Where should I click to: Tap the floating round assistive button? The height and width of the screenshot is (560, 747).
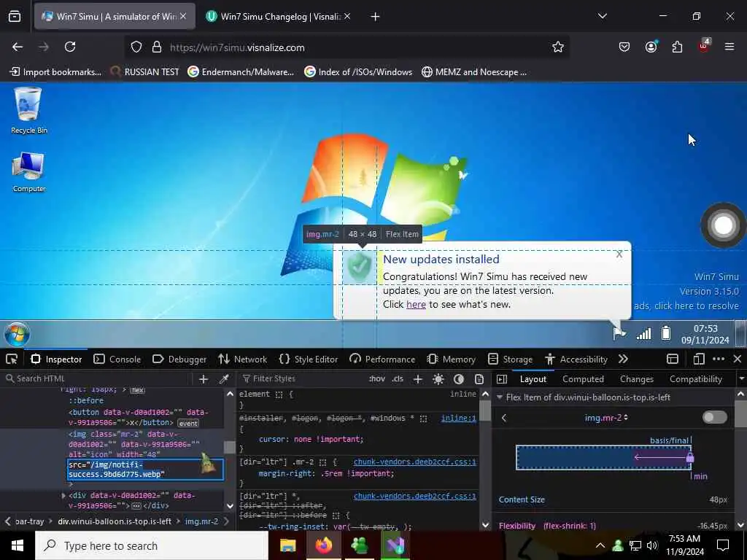(x=723, y=225)
